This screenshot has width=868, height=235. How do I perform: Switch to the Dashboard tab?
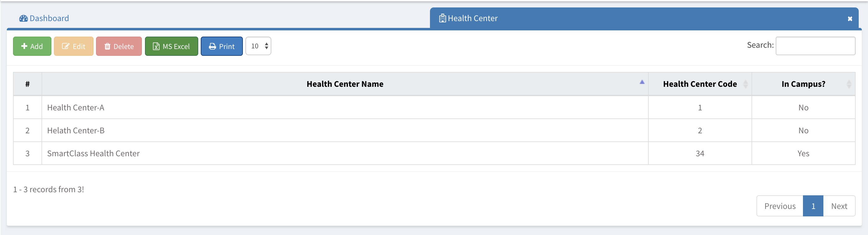pyautogui.click(x=49, y=18)
